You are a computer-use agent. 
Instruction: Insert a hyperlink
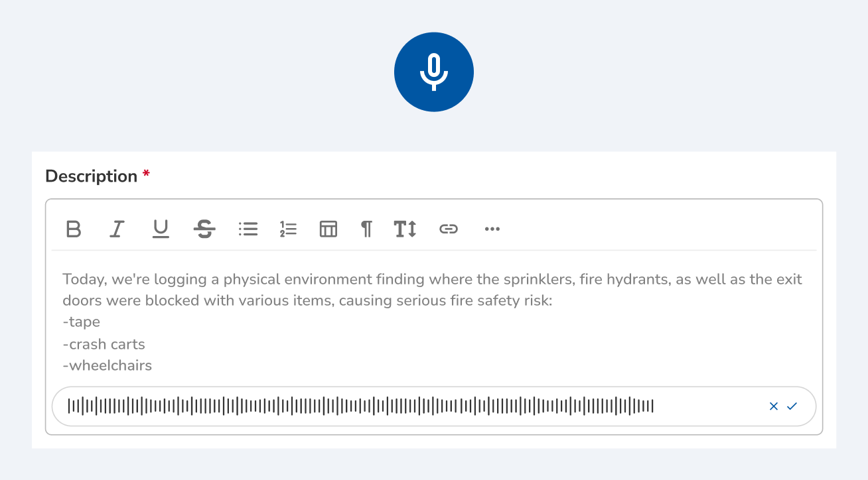coord(449,229)
